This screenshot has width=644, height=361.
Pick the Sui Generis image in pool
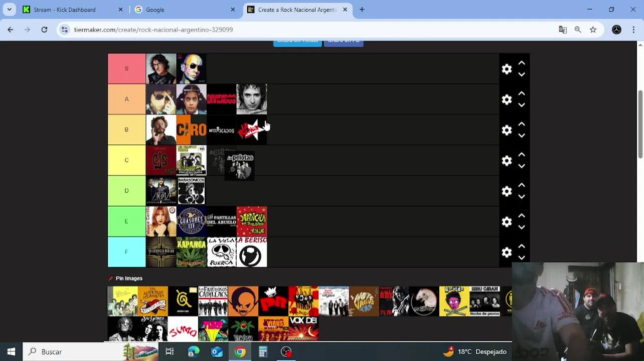point(153,329)
